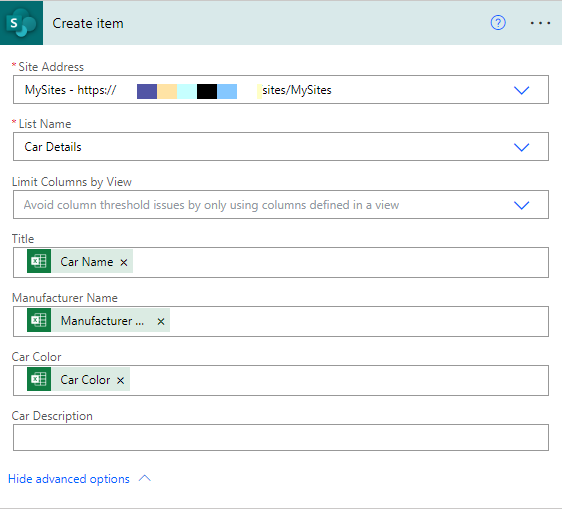Click Excel icon on Manufacturer token
562x509 pixels.
pos(39,320)
